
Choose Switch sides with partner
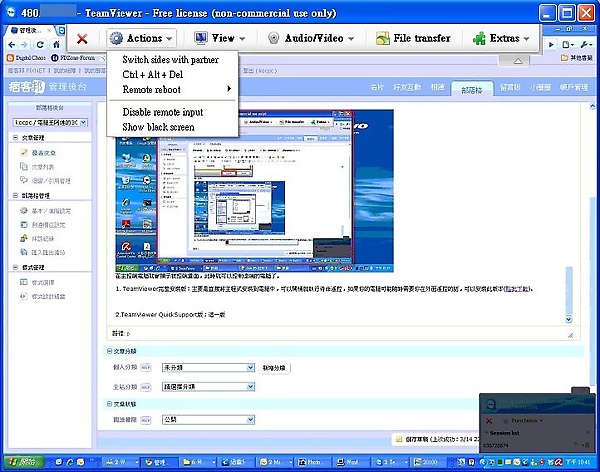[171, 60]
